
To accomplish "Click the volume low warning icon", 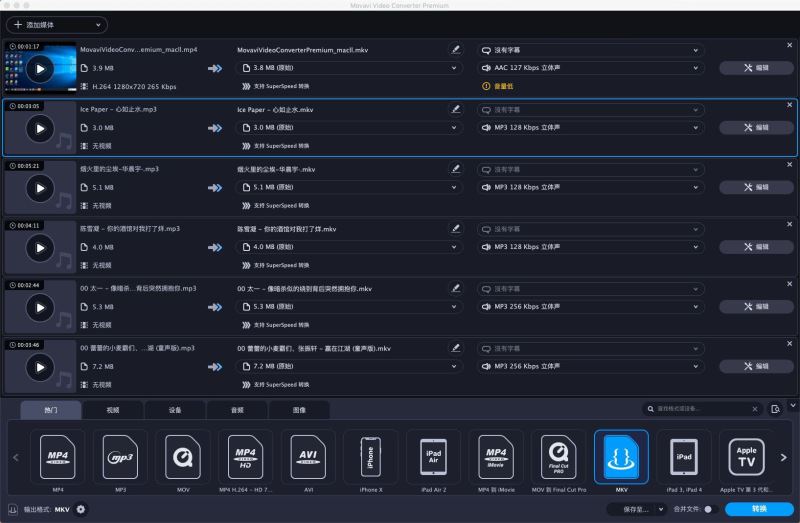I will tap(486, 86).
